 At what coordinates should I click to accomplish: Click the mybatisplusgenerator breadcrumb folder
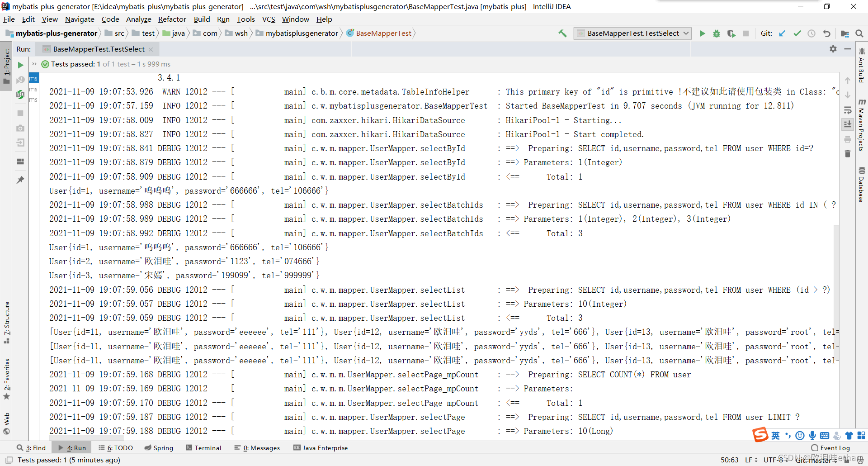point(297,33)
